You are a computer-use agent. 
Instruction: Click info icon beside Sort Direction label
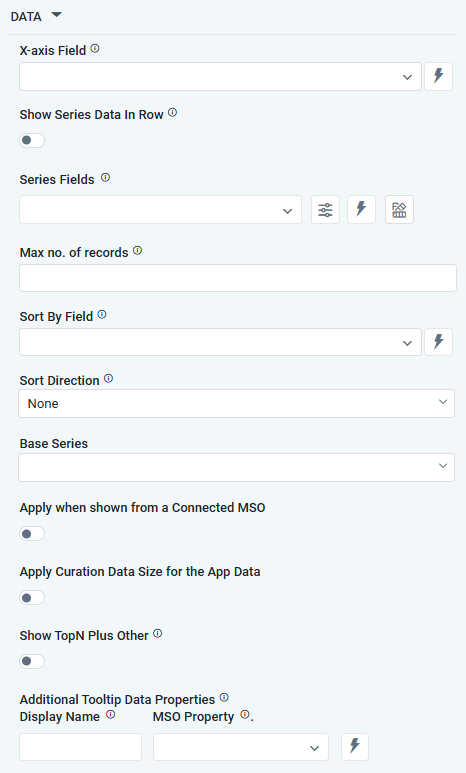[x=108, y=379]
